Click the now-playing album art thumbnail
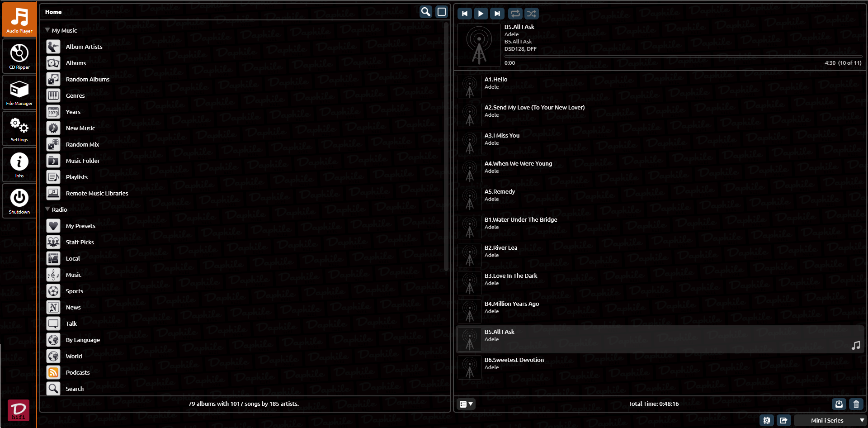Viewport: 868px width, 428px height. click(479, 45)
